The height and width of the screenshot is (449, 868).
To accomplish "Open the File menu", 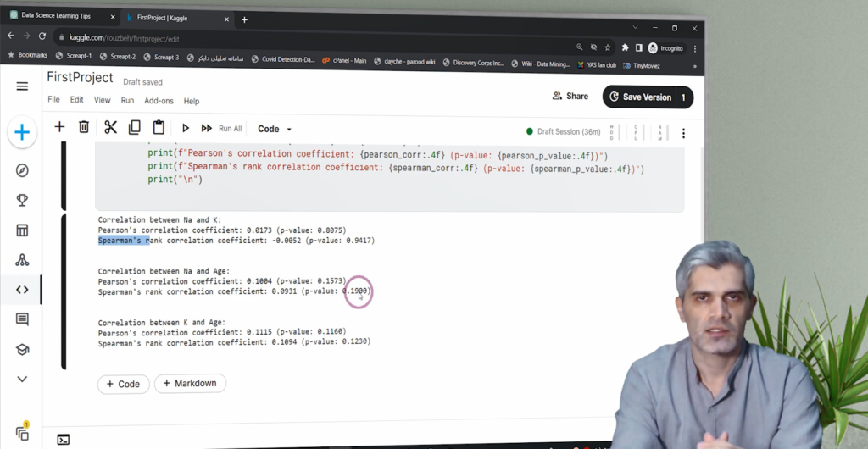I will pos(53,100).
